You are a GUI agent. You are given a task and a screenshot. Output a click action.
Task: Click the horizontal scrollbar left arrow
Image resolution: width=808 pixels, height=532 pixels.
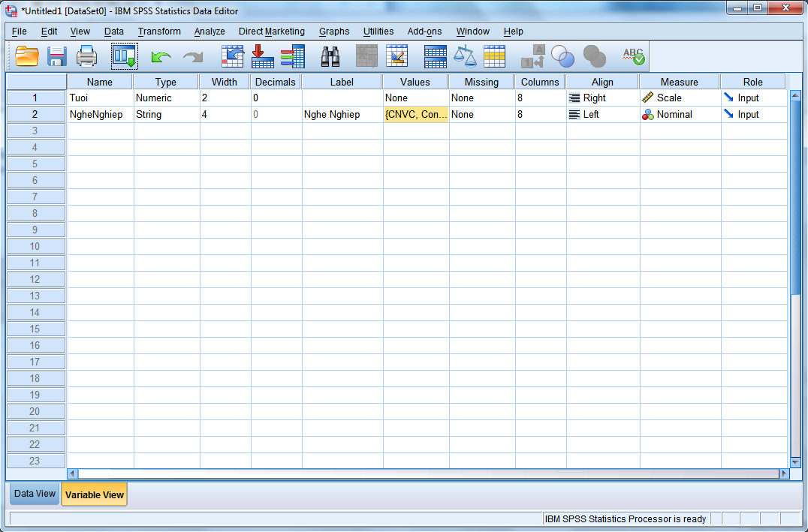coord(73,473)
